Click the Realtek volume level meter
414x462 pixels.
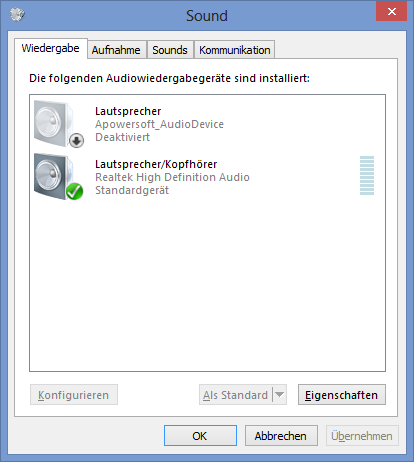click(x=367, y=175)
